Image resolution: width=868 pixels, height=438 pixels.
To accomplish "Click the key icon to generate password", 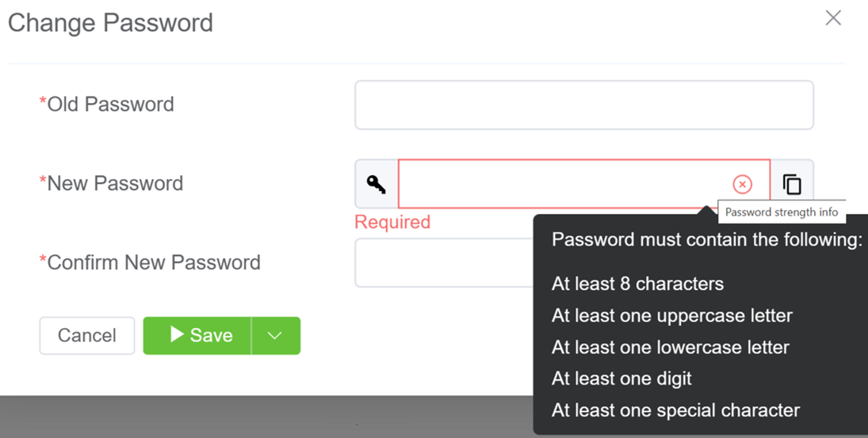I will [x=377, y=184].
